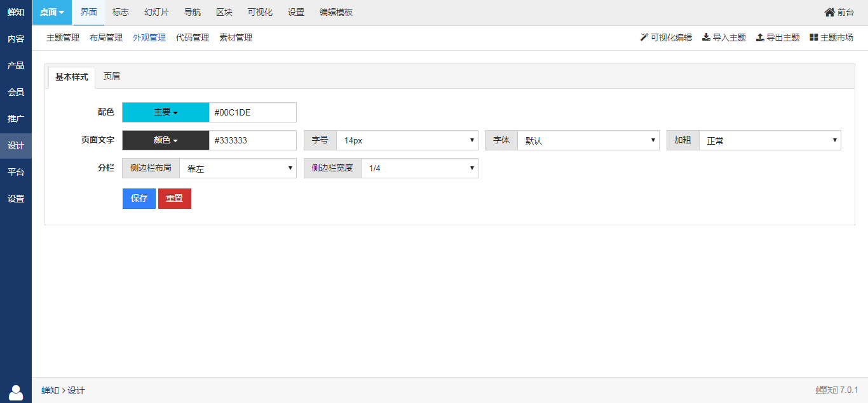
Task: Open the 主要 color dropdown
Action: coord(166,112)
